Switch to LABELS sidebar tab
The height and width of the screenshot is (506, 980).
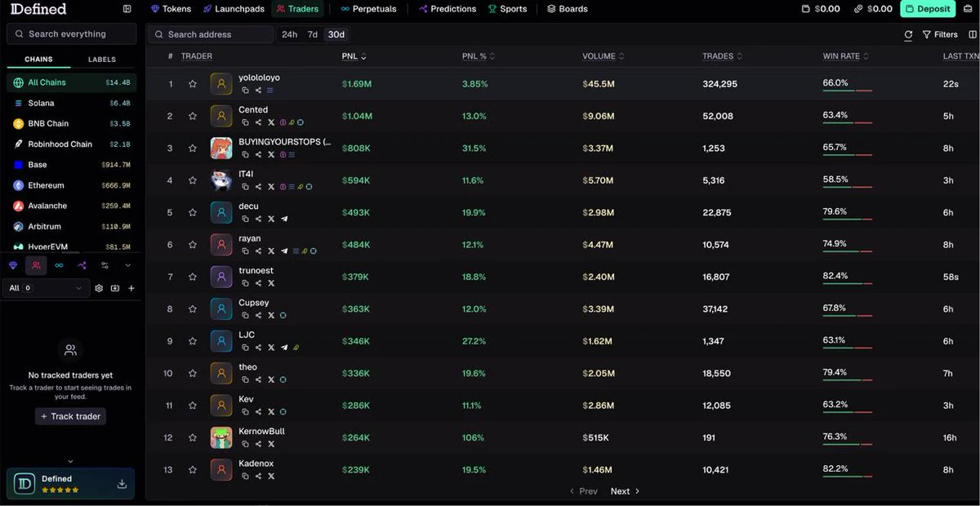[102, 60]
